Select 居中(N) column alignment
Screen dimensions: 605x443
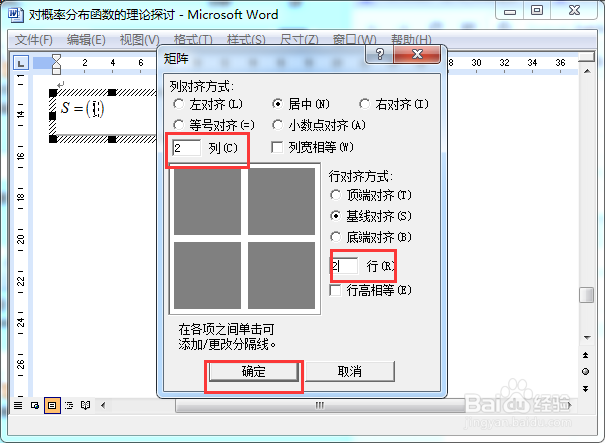(301, 104)
